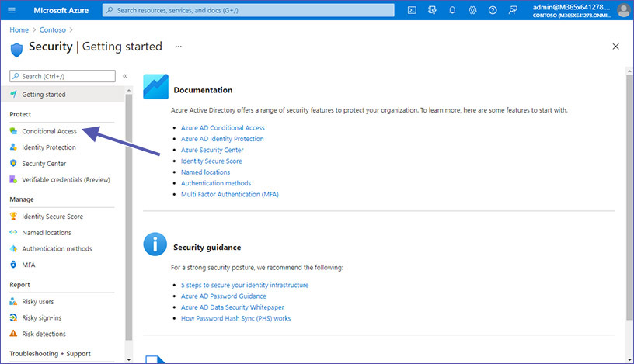Open Authentication methods under Manage
Viewport: 634px width, 364px height.
point(57,249)
